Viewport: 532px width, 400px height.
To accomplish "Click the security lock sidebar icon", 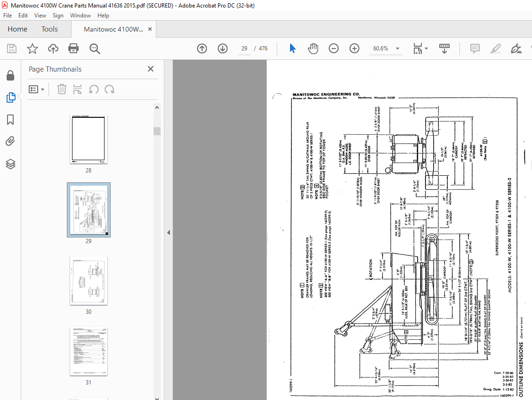I will coord(10,75).
